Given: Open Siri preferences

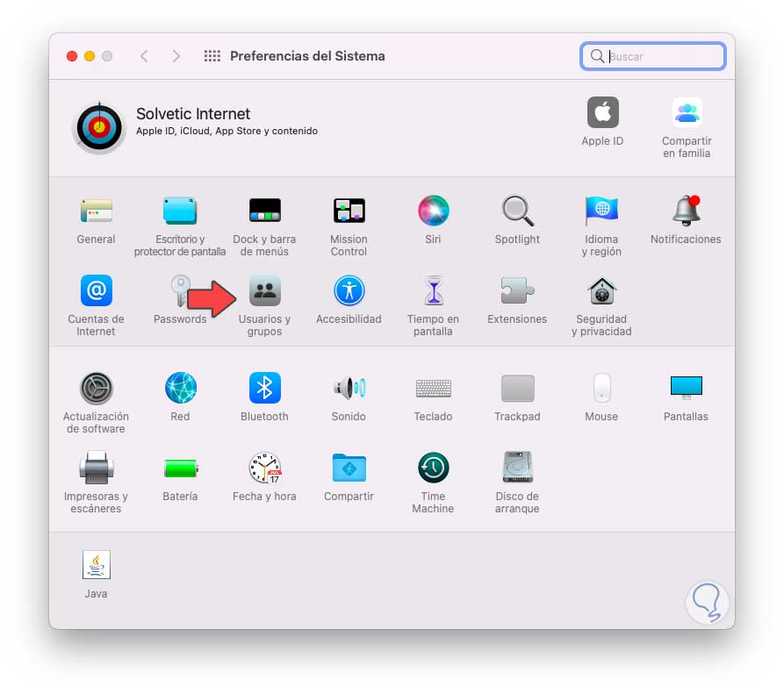Looking at the screenshot, I should pyautogui.click(x=433, y=211).
